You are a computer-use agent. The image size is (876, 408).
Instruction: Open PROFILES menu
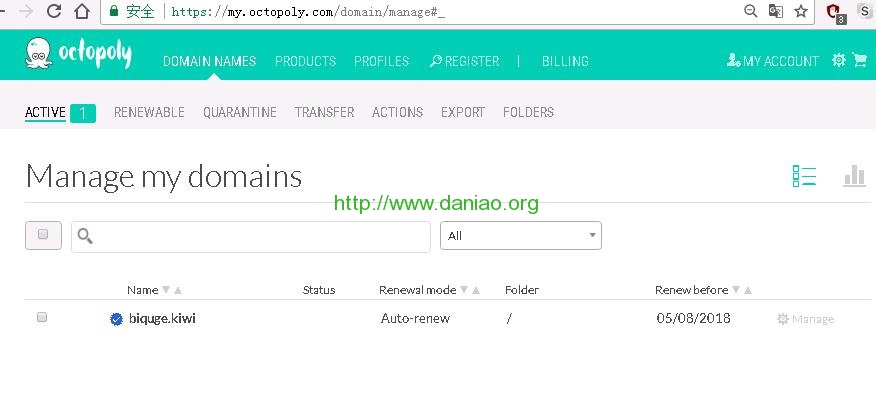pyautogui.click(x=382, y=61)
